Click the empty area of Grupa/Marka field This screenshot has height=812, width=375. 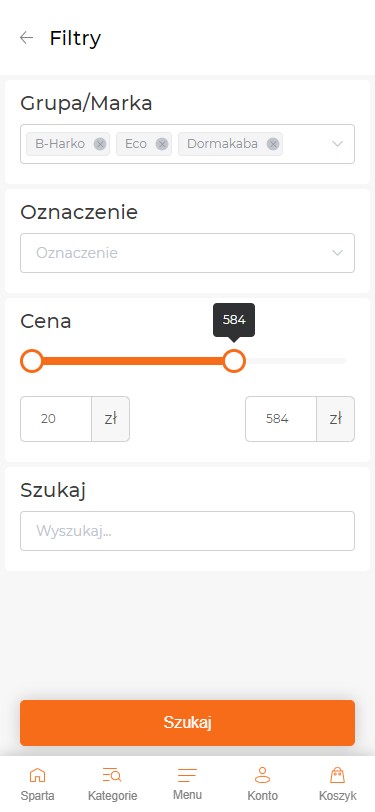[306, 144]
